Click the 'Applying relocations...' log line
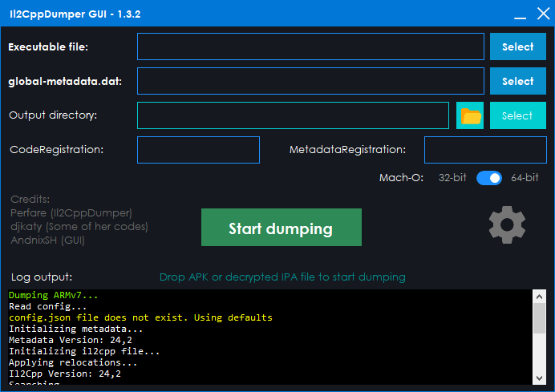This screenshot has height=392, width=555. (x=73, y=362)
